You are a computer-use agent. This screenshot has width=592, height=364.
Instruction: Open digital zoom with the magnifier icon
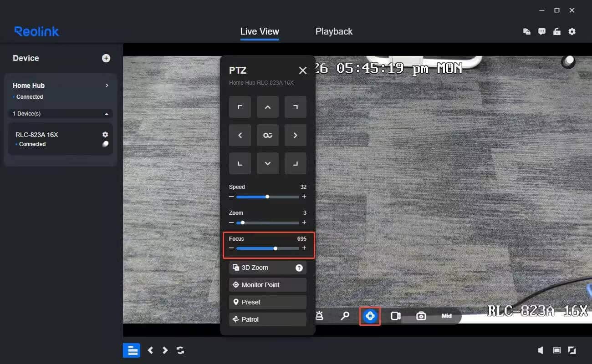(345, 316)
